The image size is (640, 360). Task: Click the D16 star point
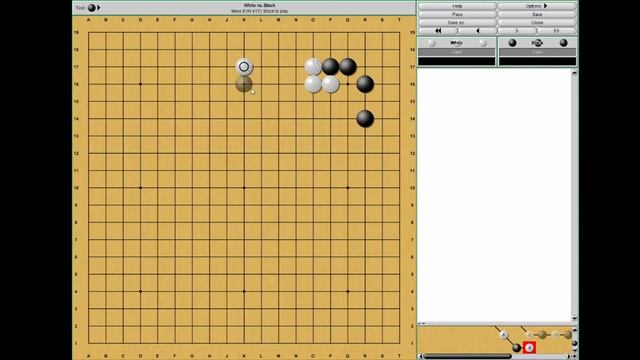(140, 84)
